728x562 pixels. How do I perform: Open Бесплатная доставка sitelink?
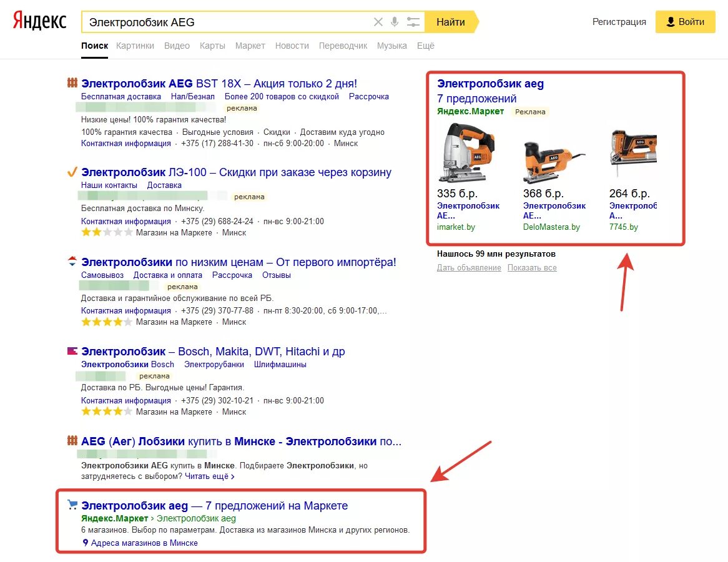coord(121,97)
